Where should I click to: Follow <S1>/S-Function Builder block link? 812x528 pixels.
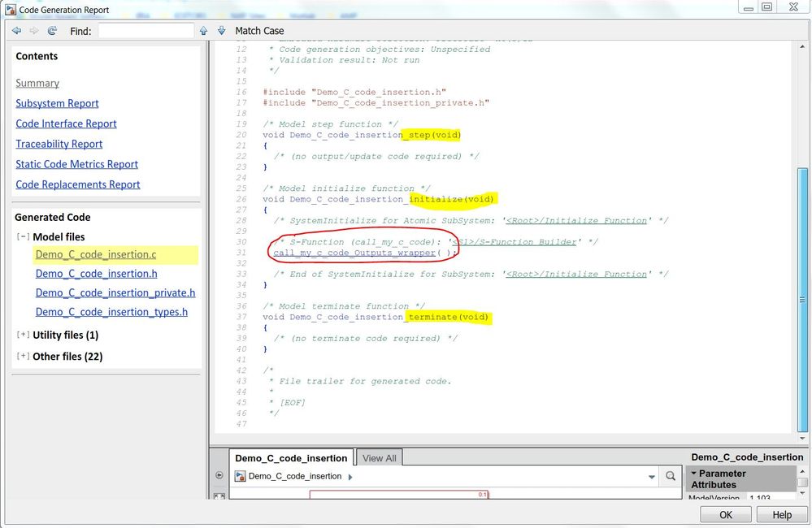click(x=515, y=242)
